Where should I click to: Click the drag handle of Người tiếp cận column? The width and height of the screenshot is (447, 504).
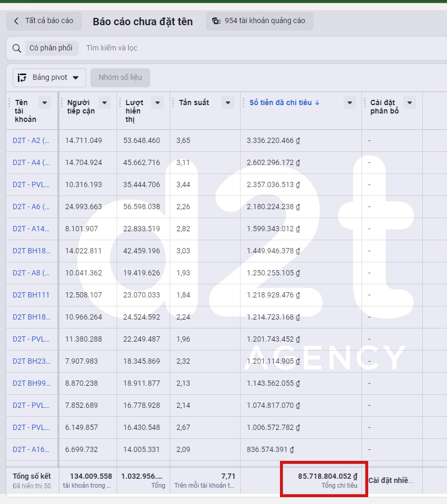pos(61,102)
